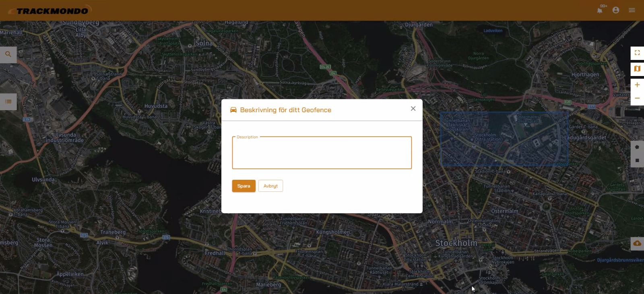Click the Hjorthagen map label
The image size is (644, 294).
click(x=585, y=74)
